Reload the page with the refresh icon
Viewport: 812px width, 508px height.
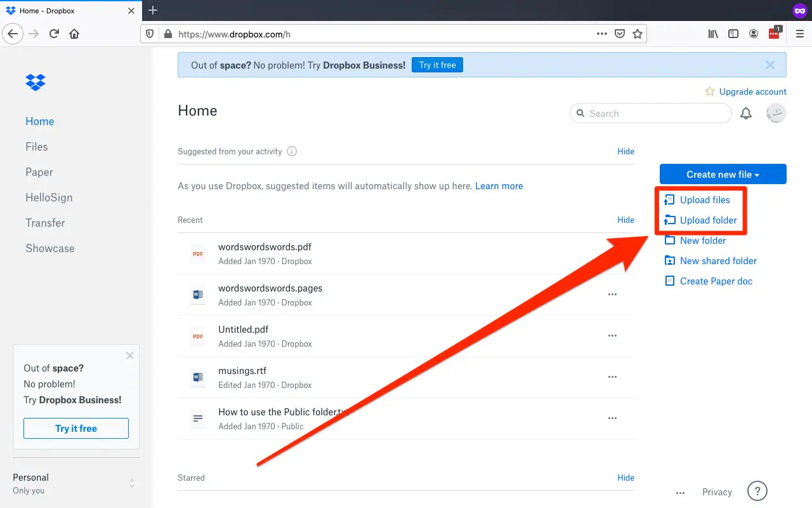click(54, 34)
